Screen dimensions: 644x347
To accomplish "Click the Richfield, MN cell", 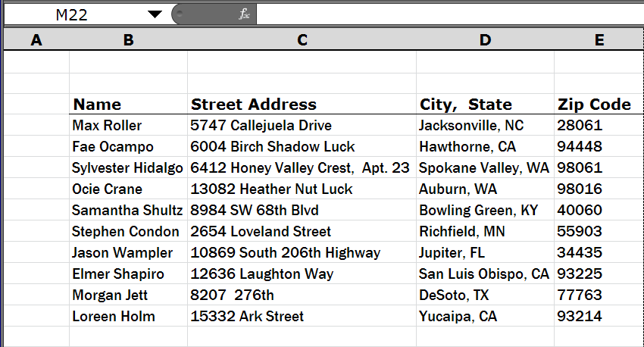I will pos(485,231).
